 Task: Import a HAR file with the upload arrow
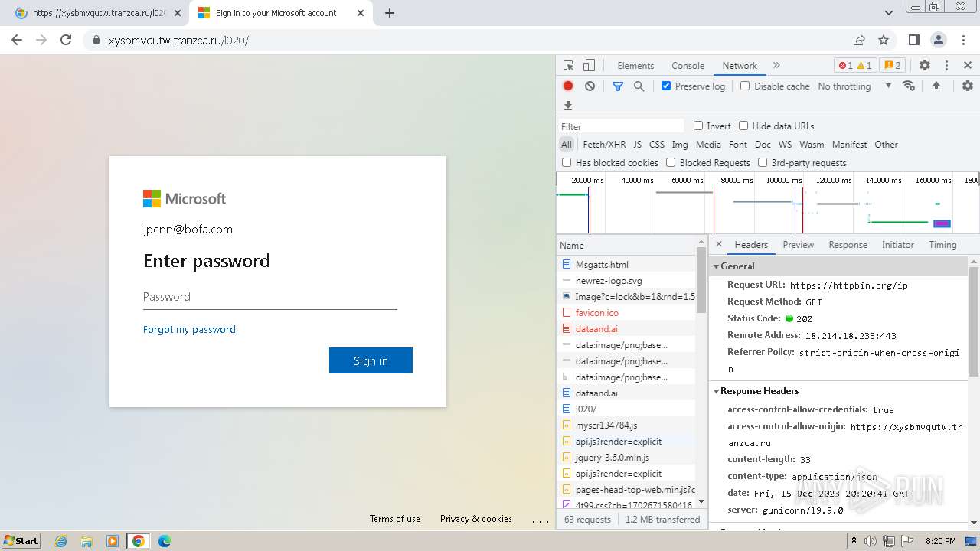936,86
